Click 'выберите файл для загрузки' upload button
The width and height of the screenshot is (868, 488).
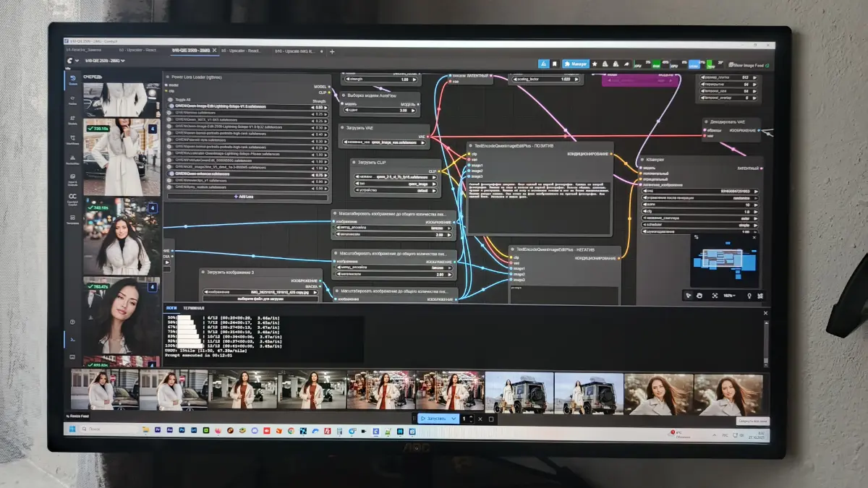coord(261,298)
